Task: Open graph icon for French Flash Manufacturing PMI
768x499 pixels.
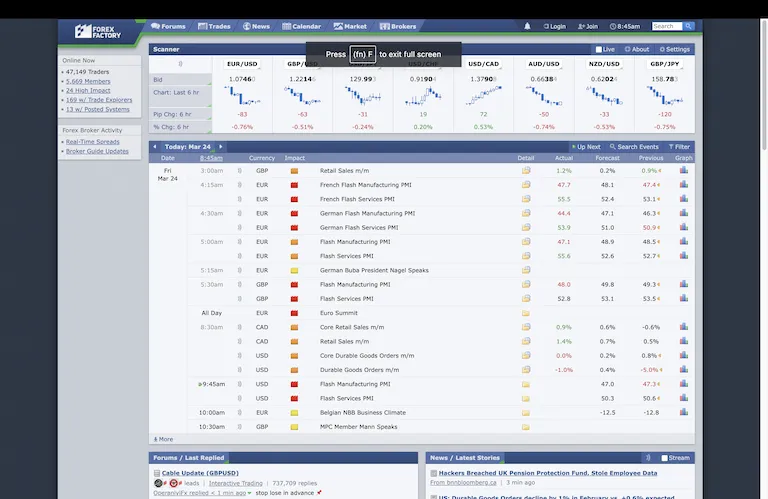Action: (x=684, y=185)
